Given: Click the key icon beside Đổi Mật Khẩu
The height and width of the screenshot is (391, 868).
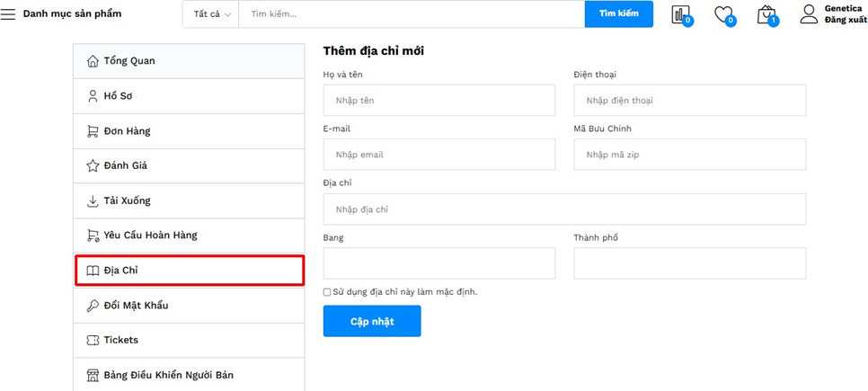Looking at the screenshot, I should click(93, 306).
